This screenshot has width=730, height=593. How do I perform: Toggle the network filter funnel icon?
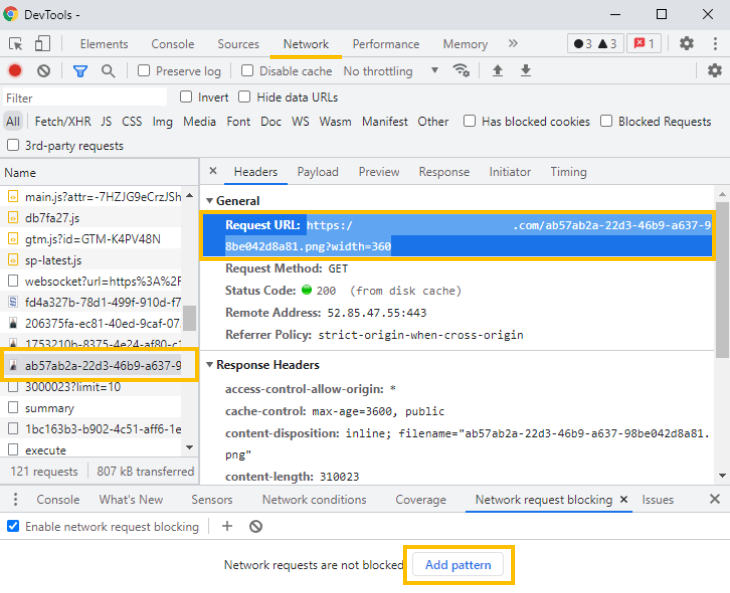[80, 71]
